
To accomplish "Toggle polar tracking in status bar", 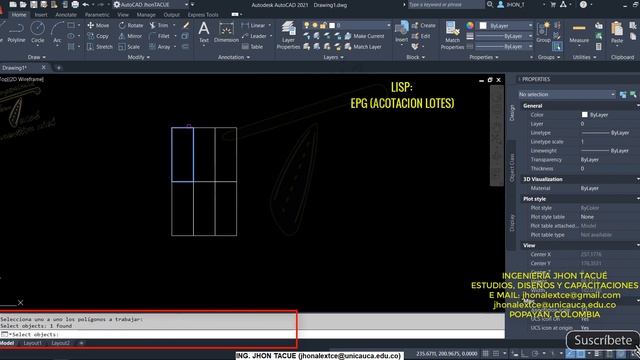I will tap(535, 353).
